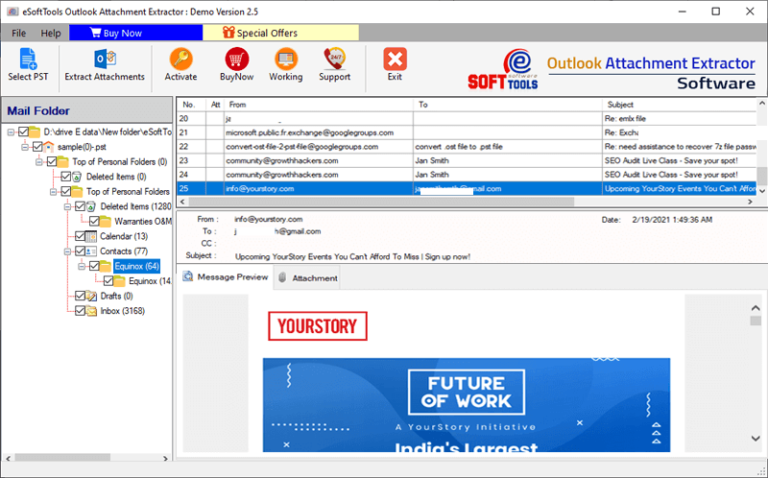The height and width of the screenshot is (478, 768).
Task: Click the 24/7 Support phone icon
Action: tap(335, 59)
